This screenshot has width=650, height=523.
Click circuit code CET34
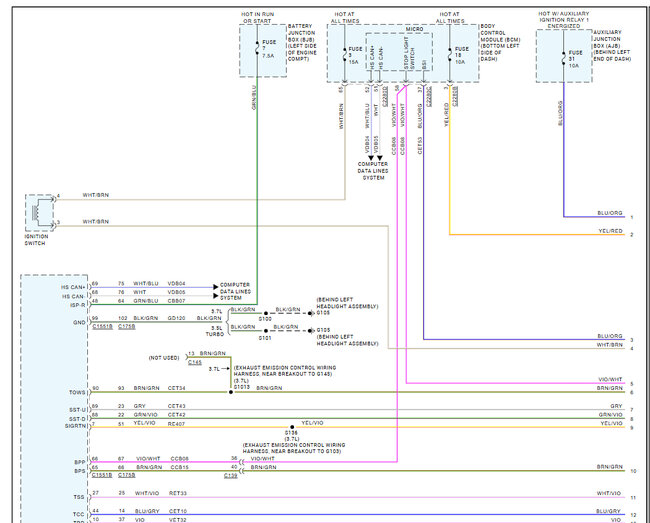177,388
